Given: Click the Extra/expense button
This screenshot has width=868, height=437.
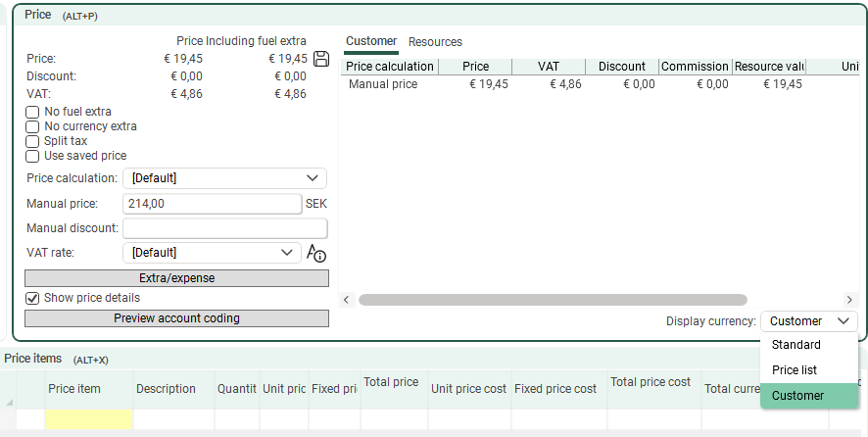Looking at the screenshot, I should point(176,278).
